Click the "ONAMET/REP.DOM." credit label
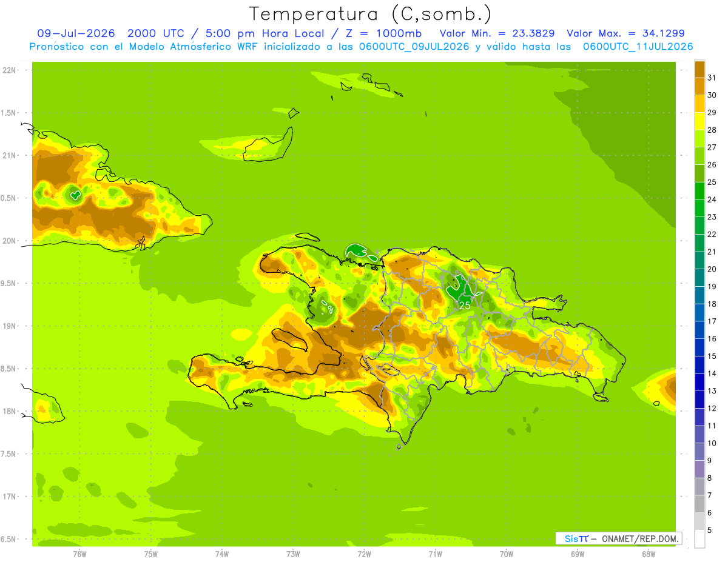 (640, 538)
